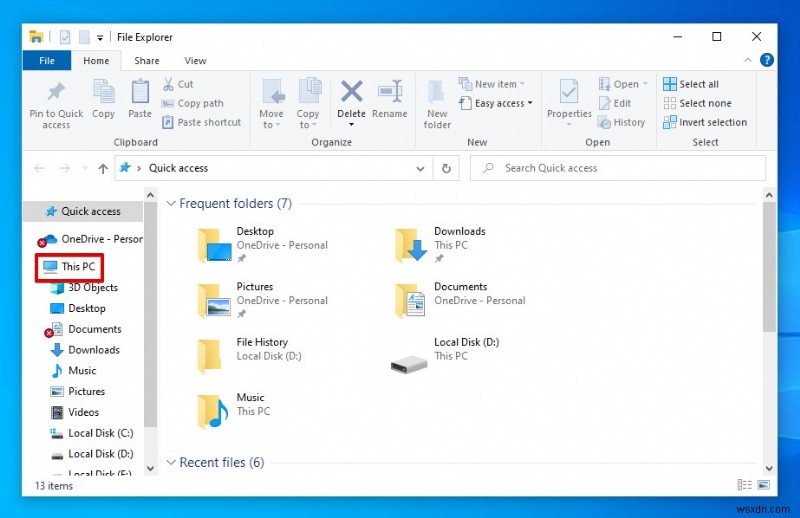Click Documents folder in Frequent folders
800x518 pixels.
click(x=460, y=301)
